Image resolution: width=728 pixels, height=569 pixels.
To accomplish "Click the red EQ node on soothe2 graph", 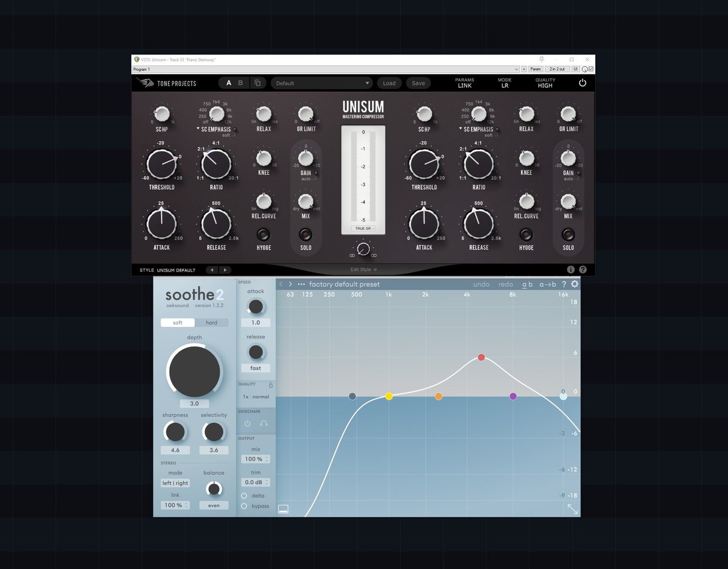I will click(x=481, y=357).
